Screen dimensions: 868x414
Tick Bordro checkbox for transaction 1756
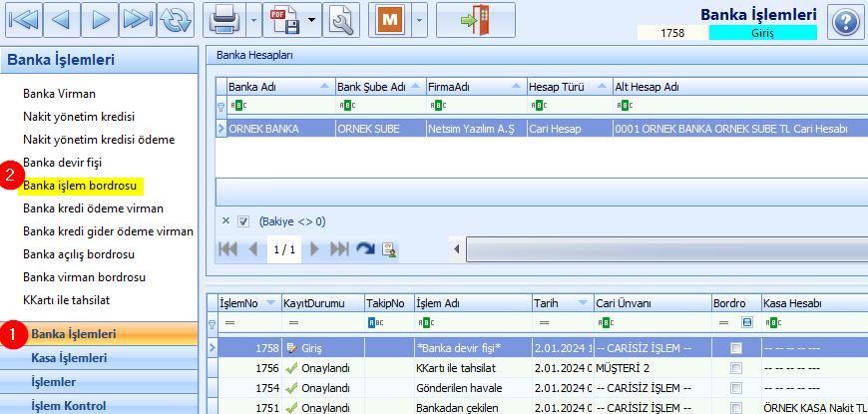[x=735, y=368]
